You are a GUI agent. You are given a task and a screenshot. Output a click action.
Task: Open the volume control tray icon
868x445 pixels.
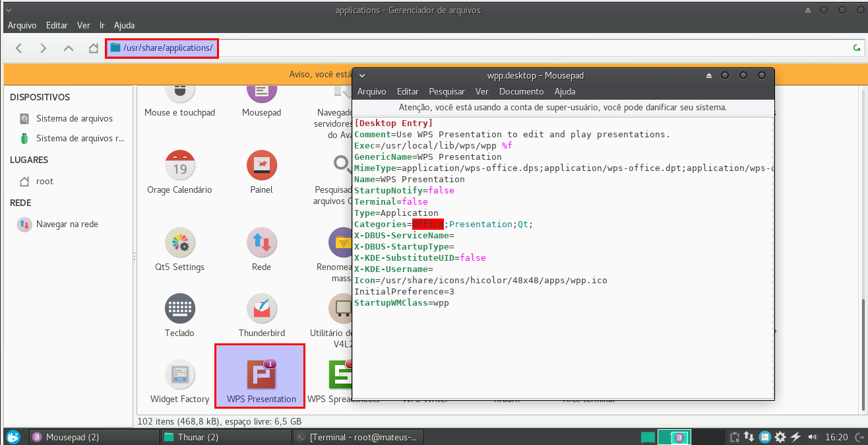click(x=812, y=437)
